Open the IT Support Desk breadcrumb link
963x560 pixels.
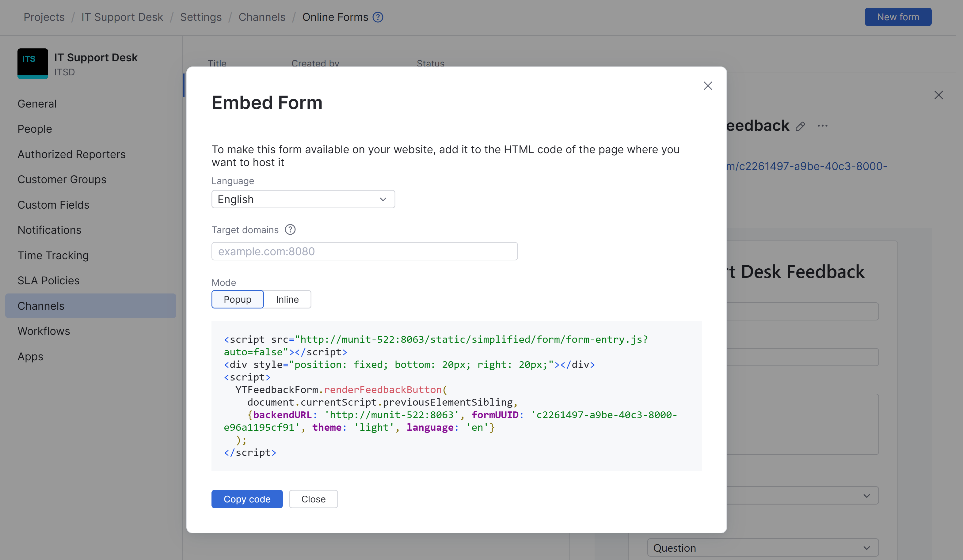(x=122, y=17)
